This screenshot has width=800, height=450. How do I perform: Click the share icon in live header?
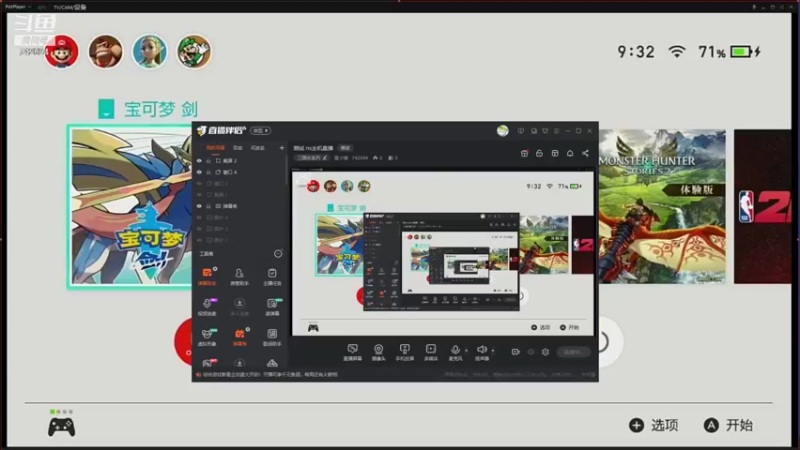tap(585, 153)
